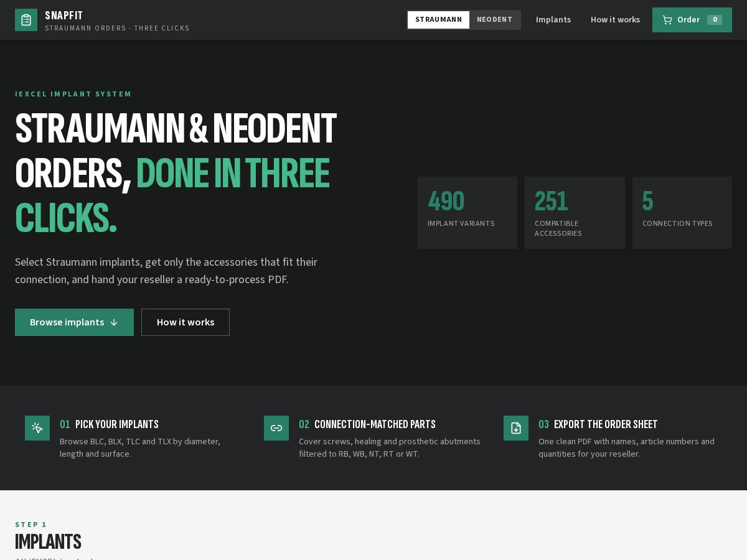The width and height of the screenshot is (747, 560).
Task: Click the file download icon beside Export the Order Sheet
Action: (516, 428)
